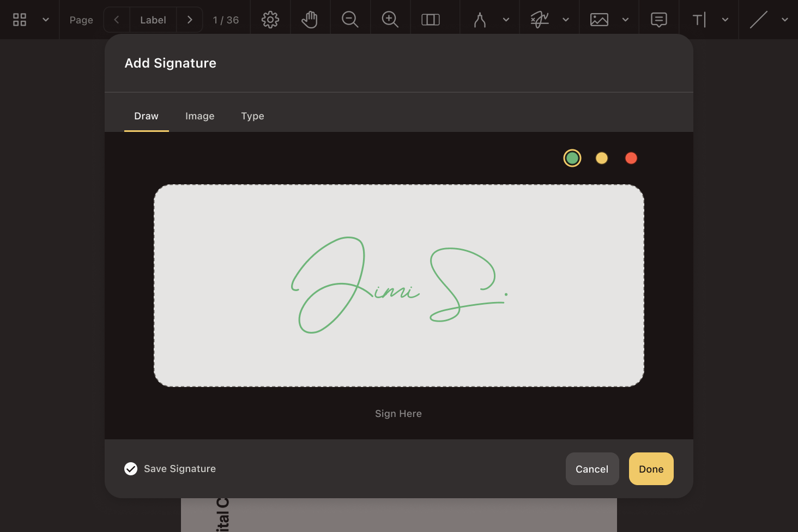Screen dimensions: 798x532
Task: Select the red ink color
Action: (631, 158)
